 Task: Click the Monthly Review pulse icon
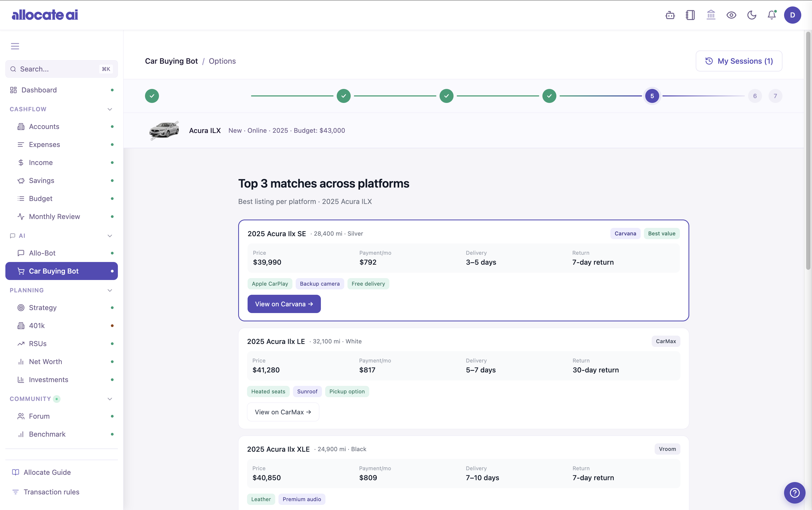pos(21,217)
